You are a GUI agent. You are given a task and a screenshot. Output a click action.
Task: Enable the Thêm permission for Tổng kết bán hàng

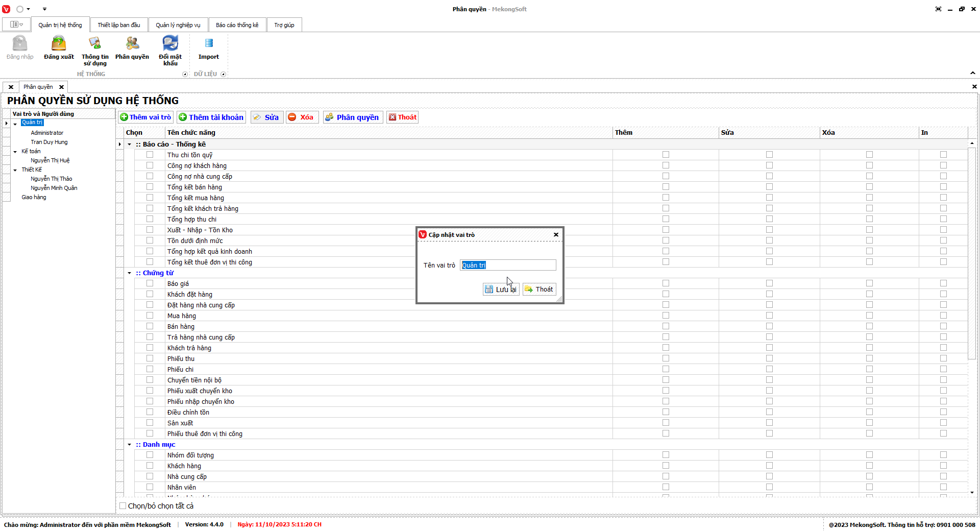click(x=666, y=187)
